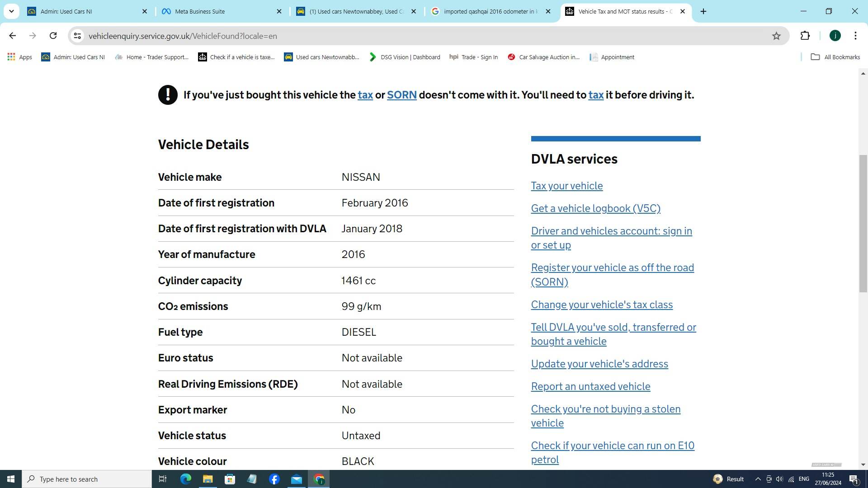The image size is (868, 488).
Task: Open Microsoft Store from taskbar
Action: pyautogui.click(x=230, y=479)
